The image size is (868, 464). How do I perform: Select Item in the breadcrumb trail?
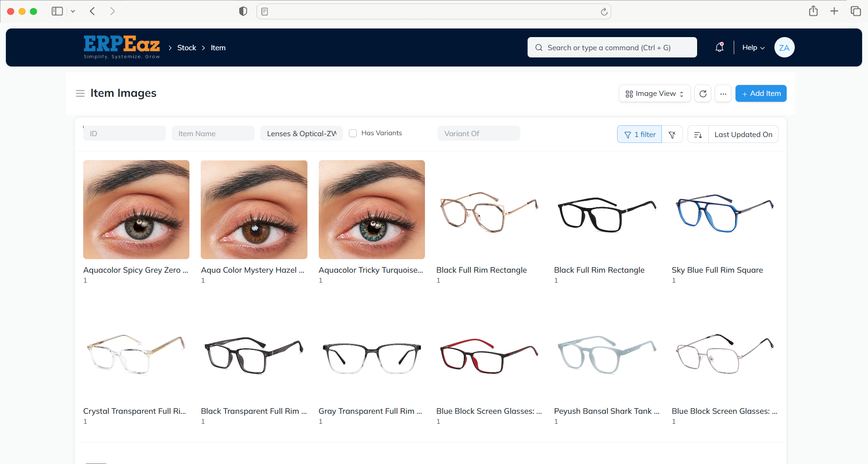218,47
